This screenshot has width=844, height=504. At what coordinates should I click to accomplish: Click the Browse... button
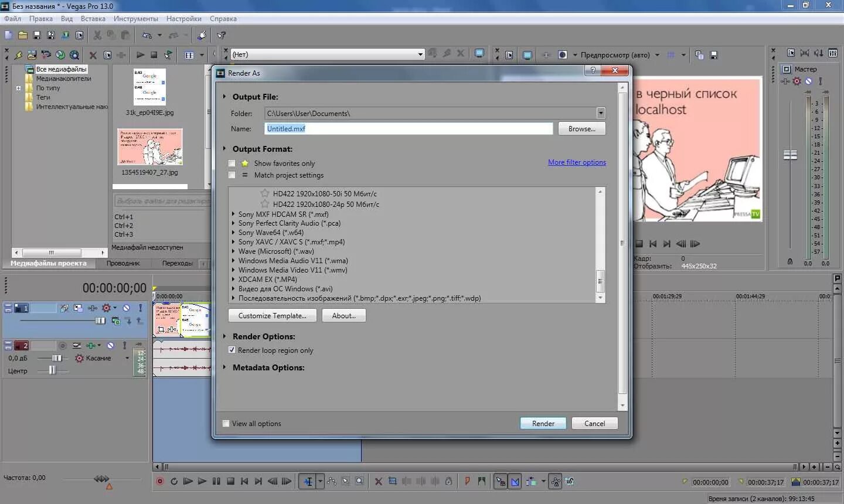click(581, 128)
